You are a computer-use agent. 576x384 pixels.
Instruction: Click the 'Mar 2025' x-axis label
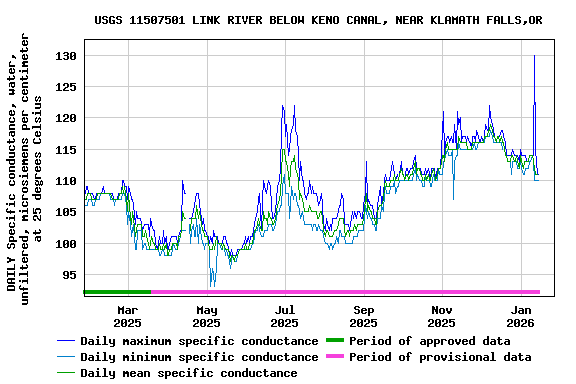pos(127,316)
